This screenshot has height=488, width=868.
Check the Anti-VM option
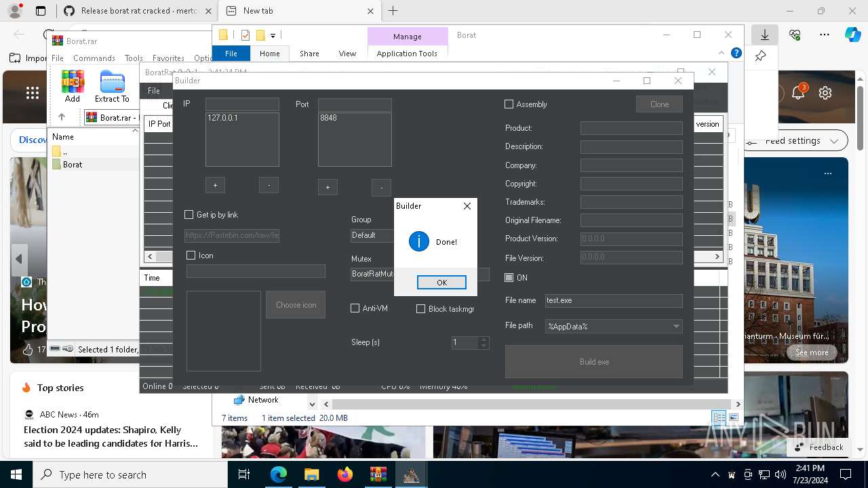point(355,308)
